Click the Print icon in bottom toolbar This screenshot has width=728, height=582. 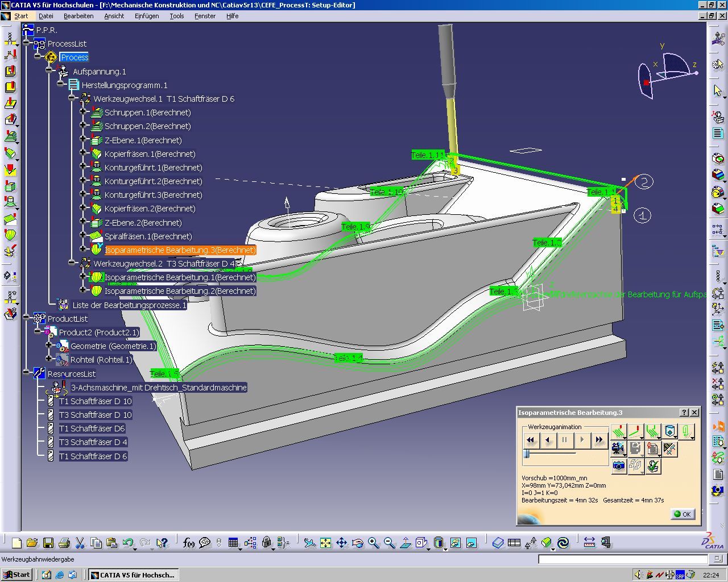point(64,543)
